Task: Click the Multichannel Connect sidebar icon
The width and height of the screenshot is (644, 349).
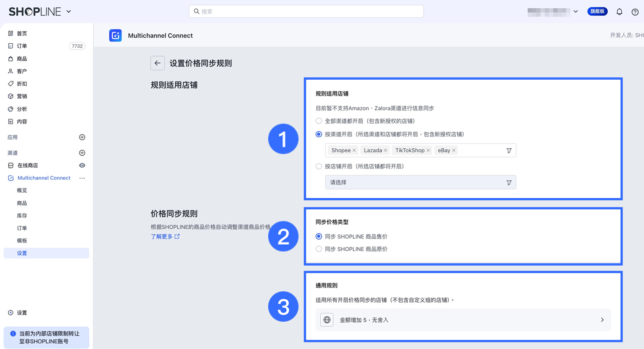Action: click(x=11, y=178)
